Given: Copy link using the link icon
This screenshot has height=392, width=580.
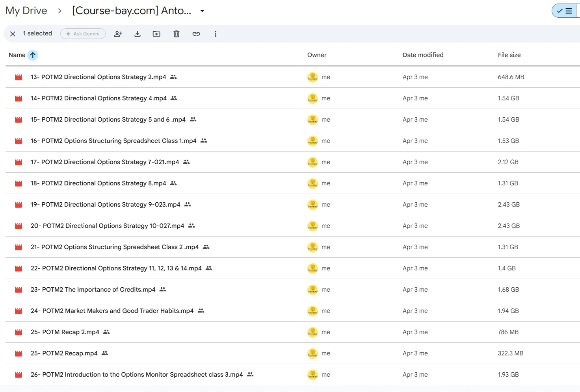Looking at the screenshot, I should (196, 34).
